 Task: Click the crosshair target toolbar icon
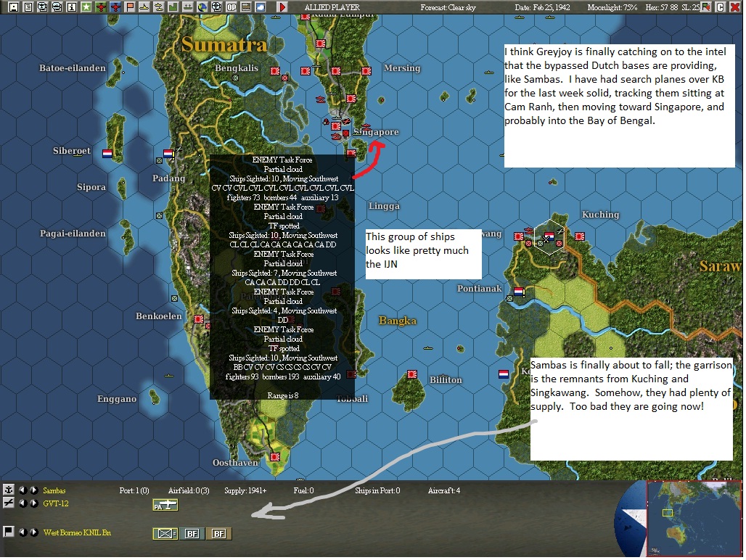pyautogui.click(x=216, y=7)
